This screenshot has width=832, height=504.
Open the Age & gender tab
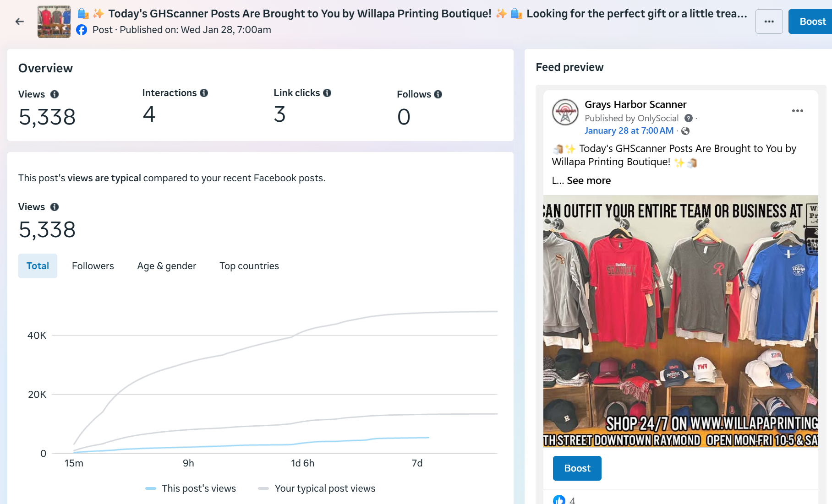coord(167,266)
